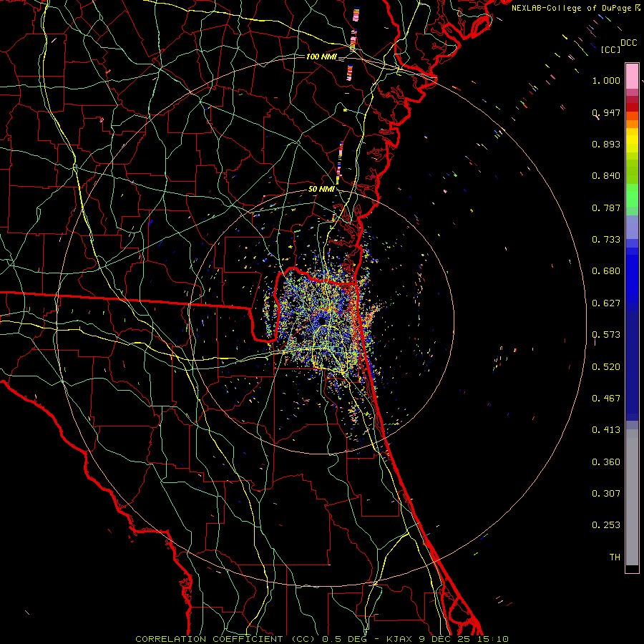Select the 0.573 legend value

pos(606,335)
